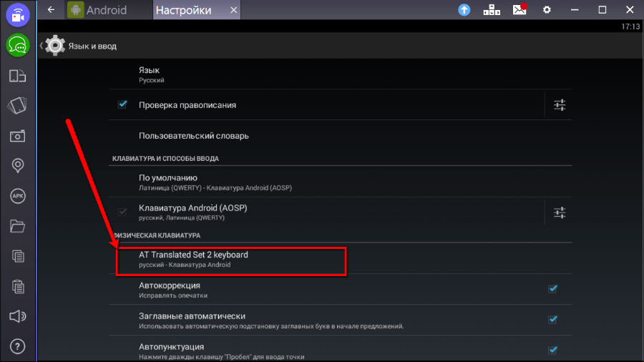Open the По умолчанию keyboard setting
This screenshot has width=644, height=362.
point(340,182)
